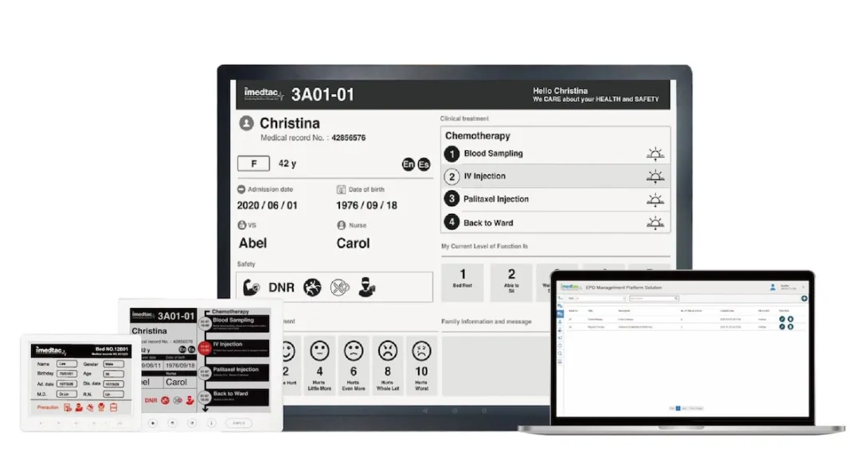Click the edit icon in the laptop's second row
Image resolution: width=868 pixels, height=475 pixels.
pos(782,327)
